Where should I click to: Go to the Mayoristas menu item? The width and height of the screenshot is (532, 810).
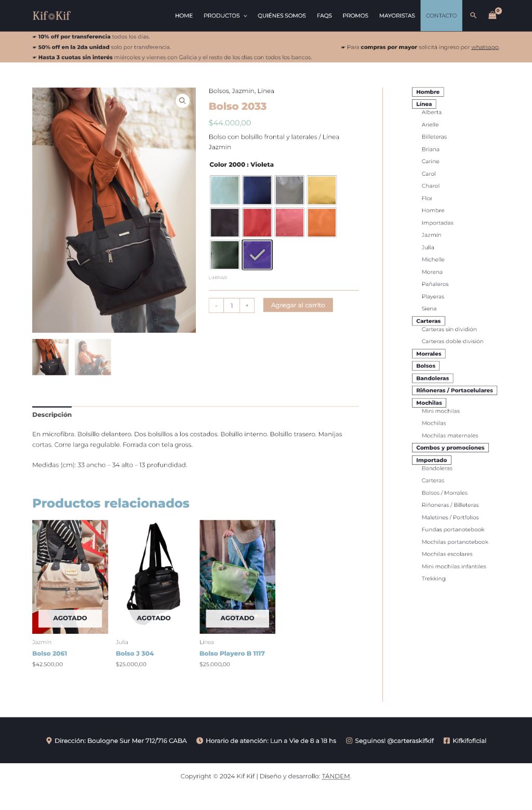(397, 16)
